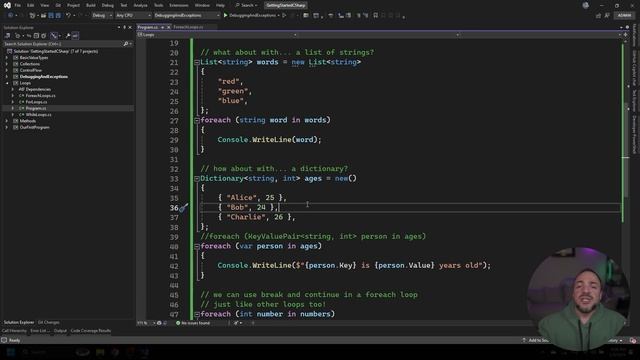Toggle the Solution Explorer track-active-item button
Viewport: 640px width, 360px height.
(54, 36)
